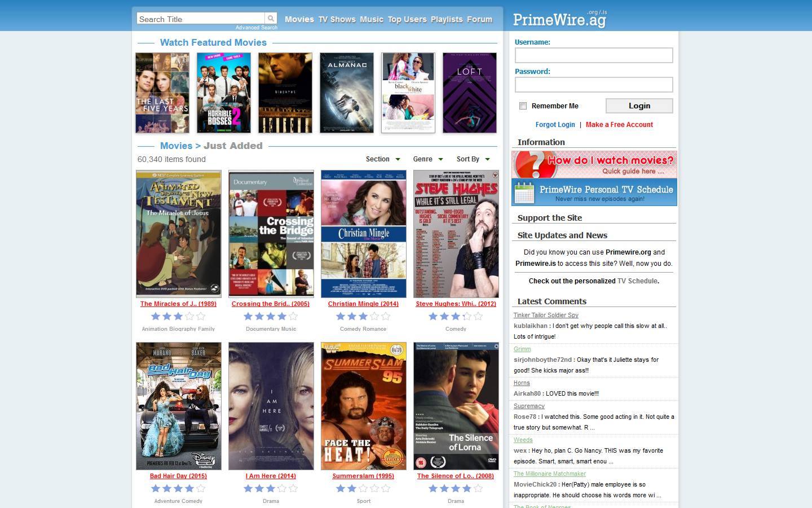Go to the Music section
The height and width of the screenshot is (508, 812).
372,19
